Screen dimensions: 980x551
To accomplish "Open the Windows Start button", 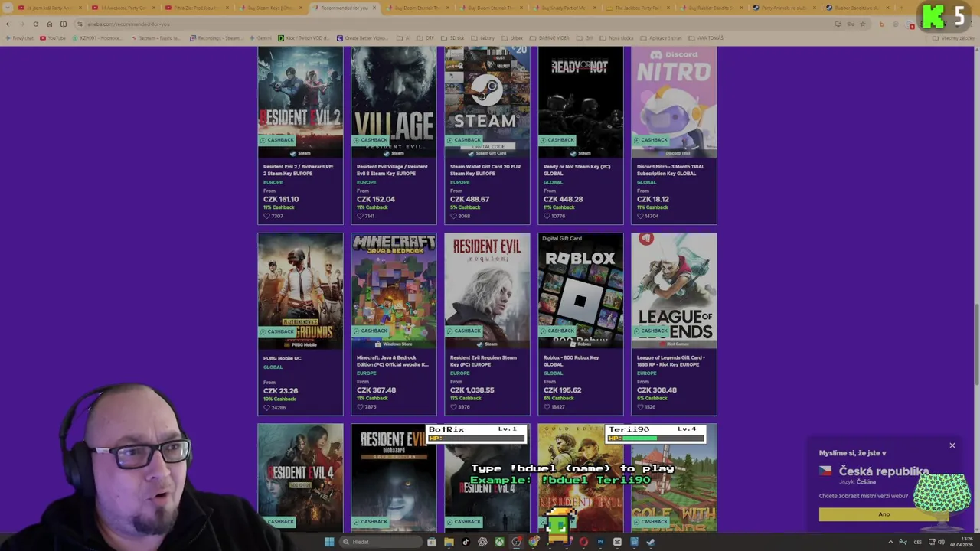I will (x=329, y=542).
